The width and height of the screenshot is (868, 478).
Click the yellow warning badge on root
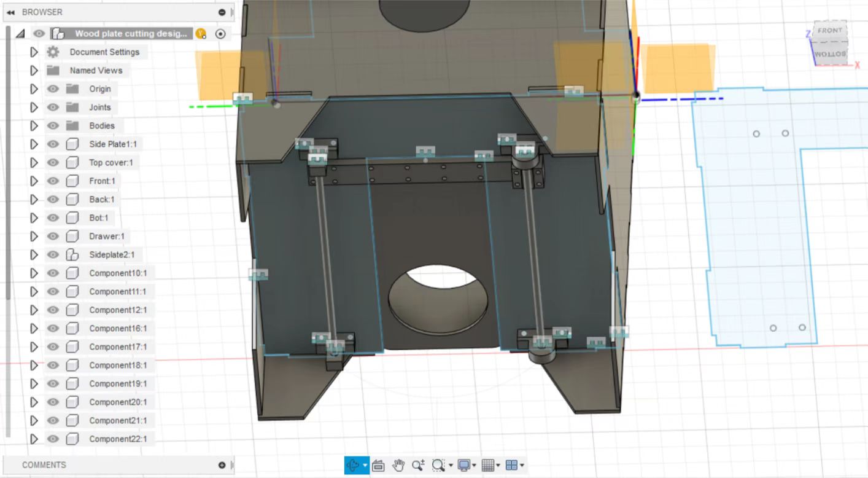(x=201, y=34)
